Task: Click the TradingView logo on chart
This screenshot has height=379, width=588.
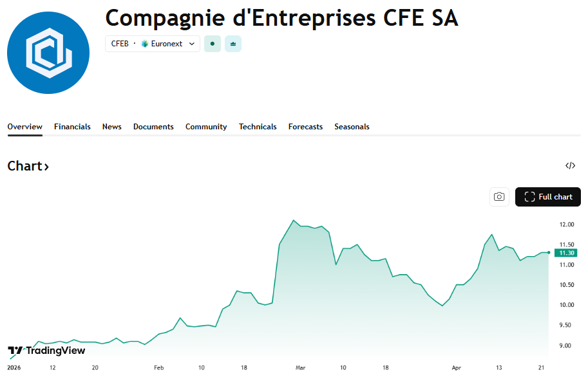Action: click(x=46, y=351)
